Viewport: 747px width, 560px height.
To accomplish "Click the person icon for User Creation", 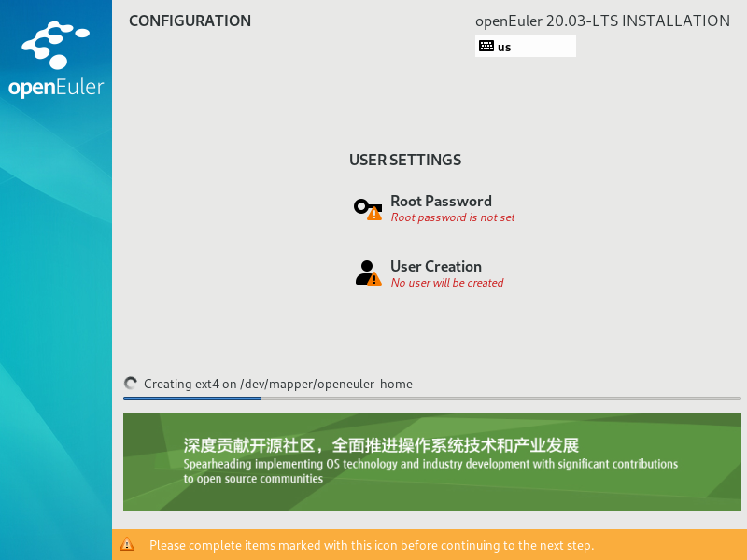I will [368, 273].
